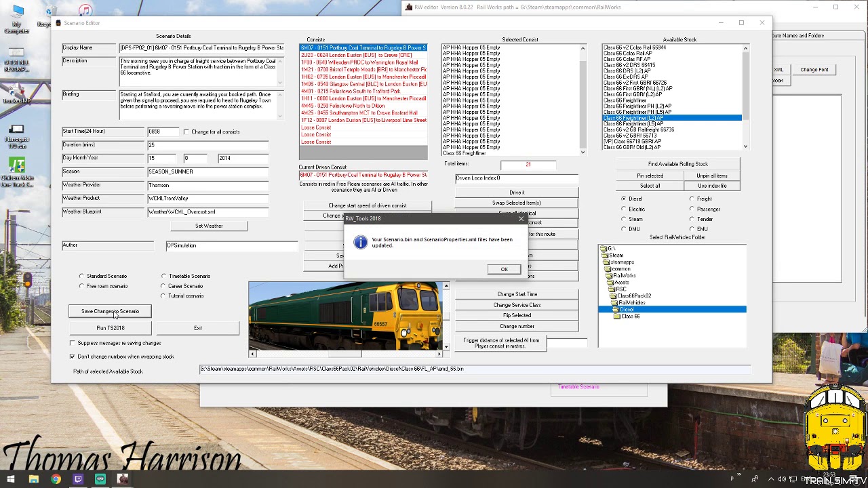Click the Pin selected button
Viewport: 868px width, 488px height.
650,176
